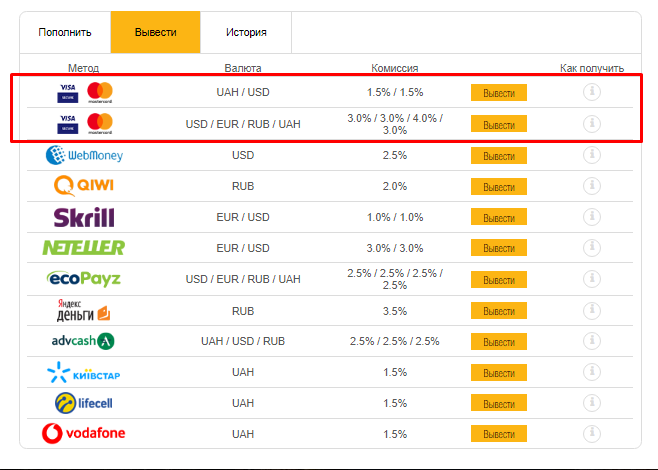Click the lifecell logo
658x470 pixels.
pos(84,403)
